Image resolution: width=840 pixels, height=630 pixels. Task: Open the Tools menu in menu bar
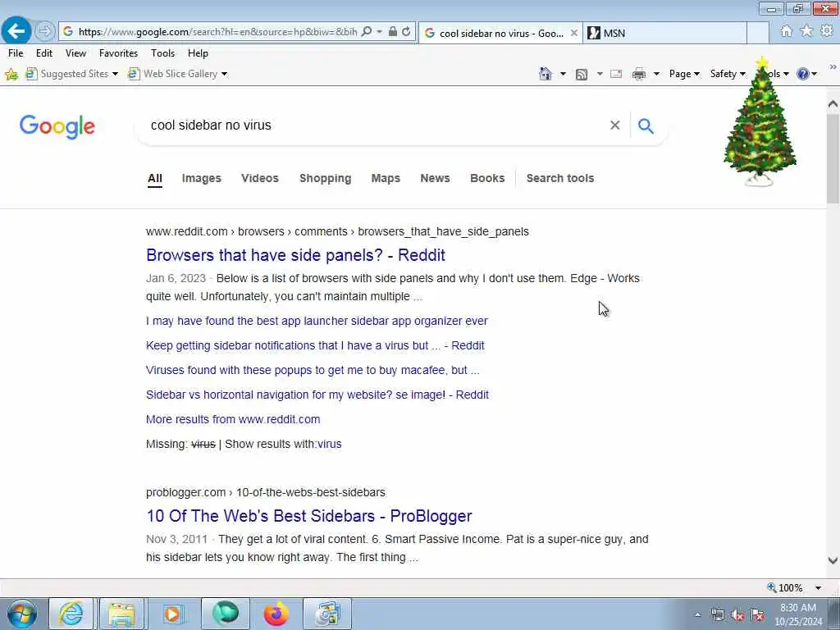163,53
